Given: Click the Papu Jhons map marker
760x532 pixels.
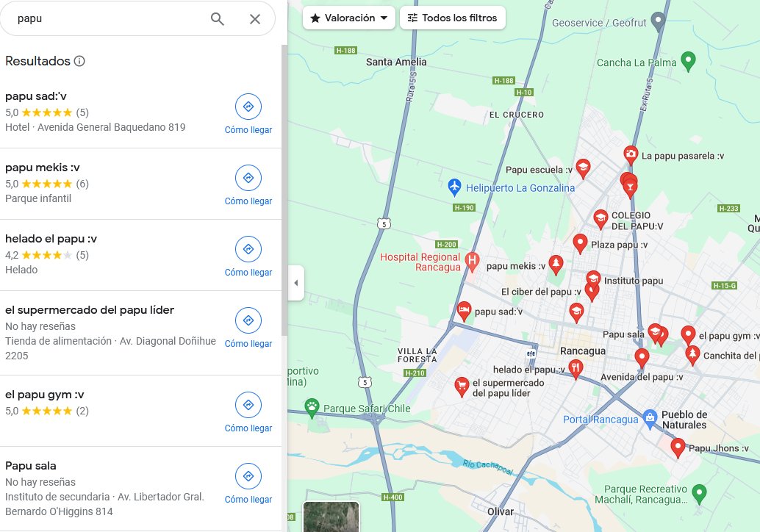Looking at the screenshot, I should point(678,447).
